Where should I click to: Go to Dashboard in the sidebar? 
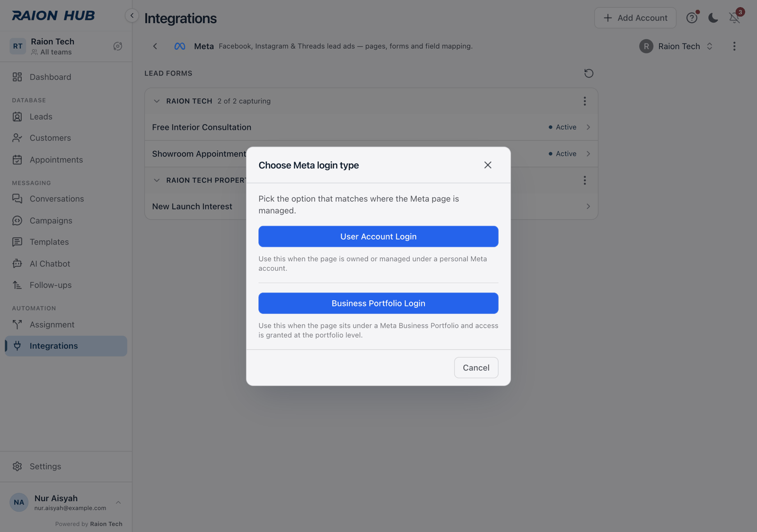66,77
